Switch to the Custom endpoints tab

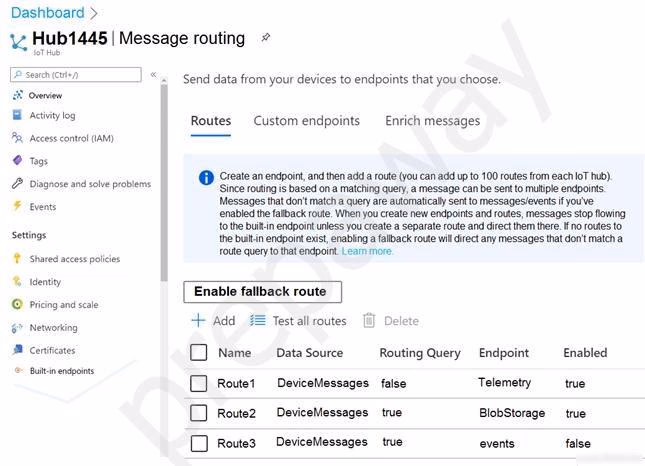click(306, 121)
